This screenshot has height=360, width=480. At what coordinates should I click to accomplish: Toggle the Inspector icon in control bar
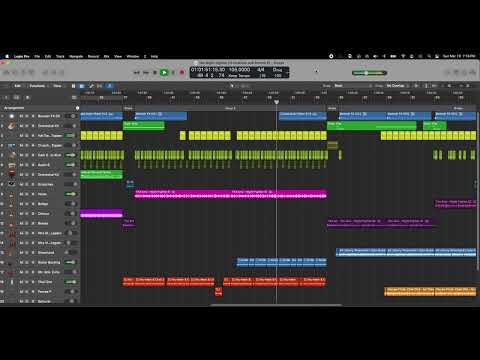(15, 72)
